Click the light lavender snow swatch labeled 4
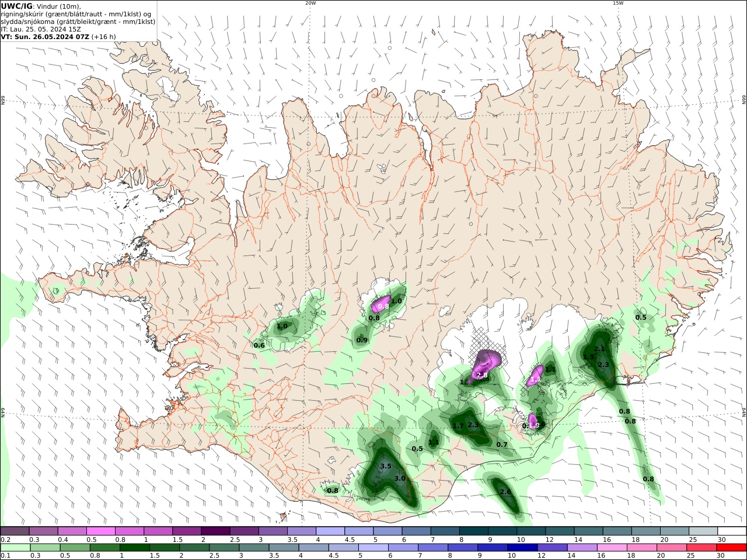The width and height of the screenshot is (747, 560). coord(329,531)
